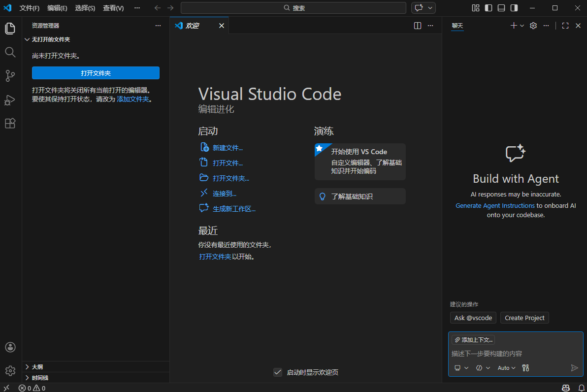
Task: Start a new chat with the plus icon
Action: (x=513, y=26)
